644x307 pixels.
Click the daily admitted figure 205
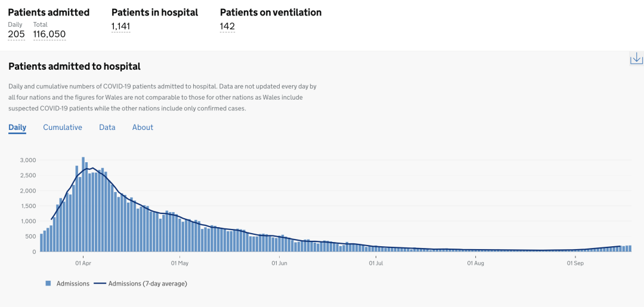point(16,34)
